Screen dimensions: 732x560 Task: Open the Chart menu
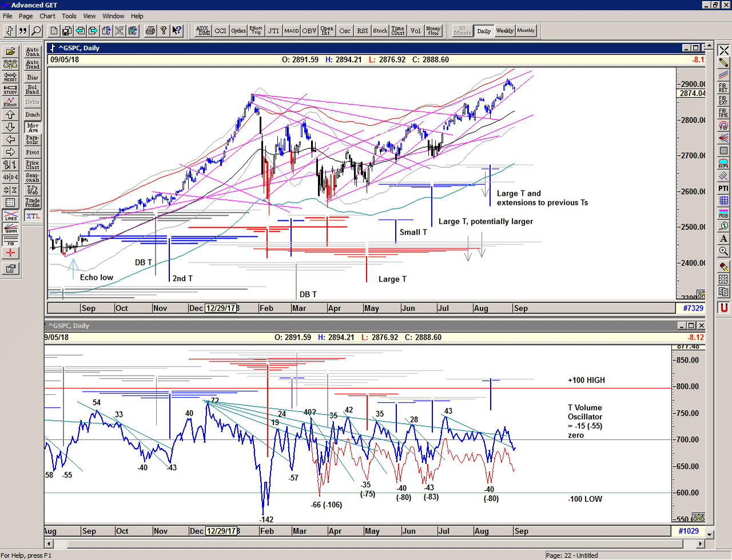[47, 16]
